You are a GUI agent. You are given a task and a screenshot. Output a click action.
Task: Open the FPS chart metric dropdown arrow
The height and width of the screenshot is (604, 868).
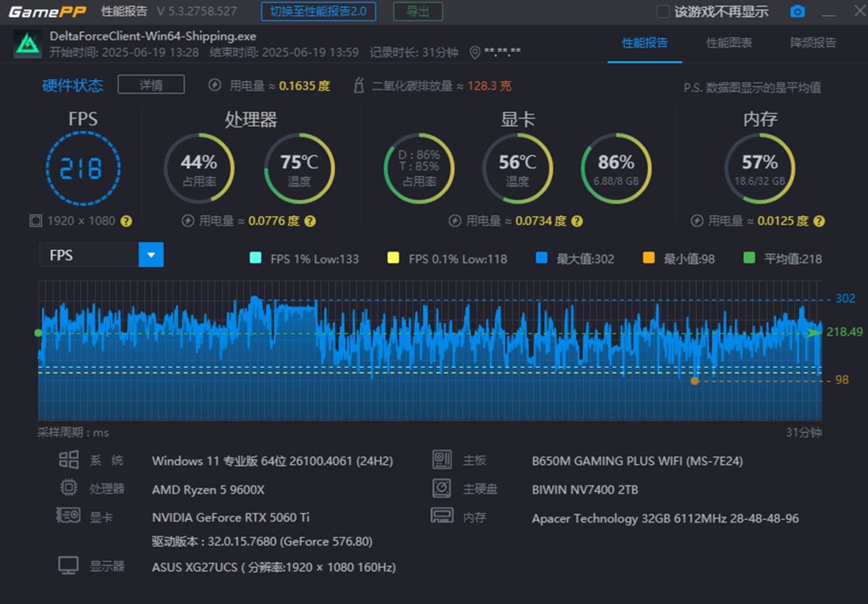pos(151,255)
